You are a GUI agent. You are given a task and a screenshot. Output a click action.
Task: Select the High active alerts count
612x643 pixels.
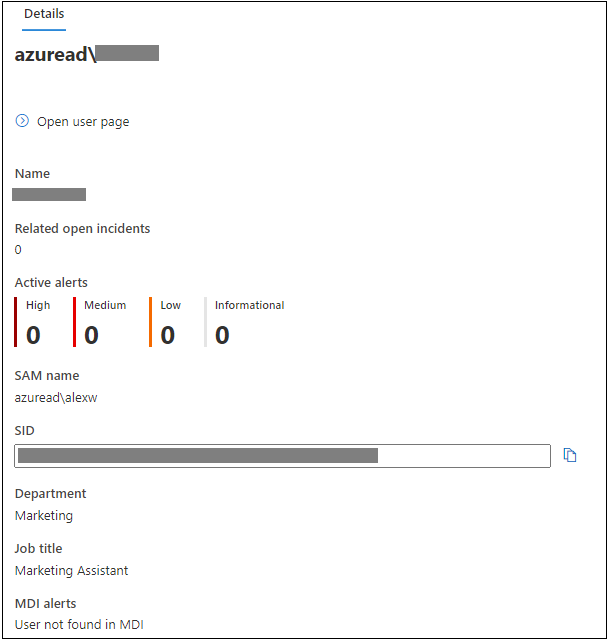click(x=33, y=336)
